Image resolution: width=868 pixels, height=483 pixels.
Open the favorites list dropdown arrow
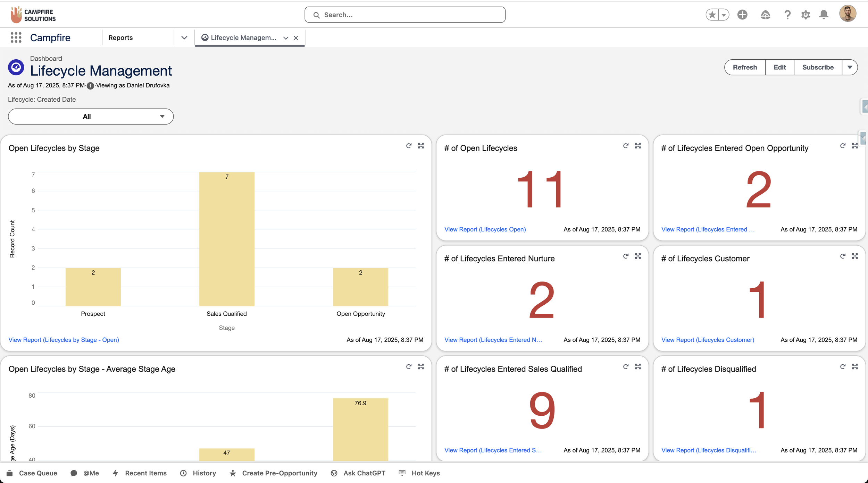(724, 15)
